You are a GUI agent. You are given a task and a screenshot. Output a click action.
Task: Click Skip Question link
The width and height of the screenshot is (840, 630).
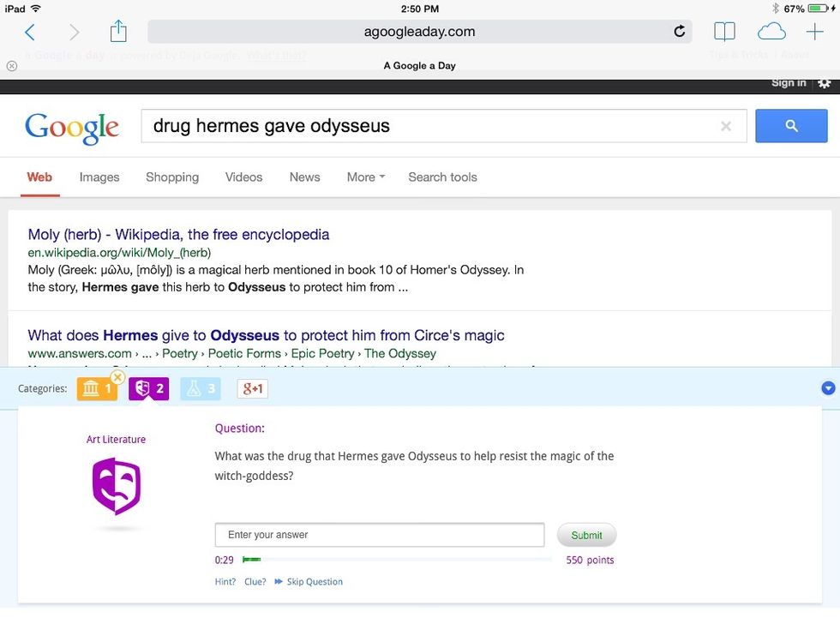click(309, 582)
